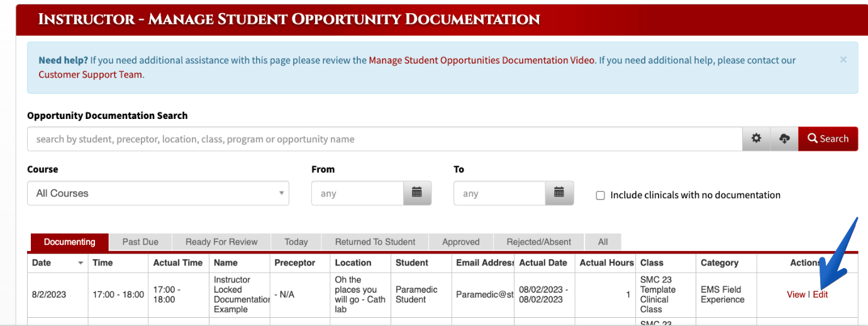This screenshot has width=868, height=326.
Task: Open the To date calendar icon
Action: (x=559, y=193)
